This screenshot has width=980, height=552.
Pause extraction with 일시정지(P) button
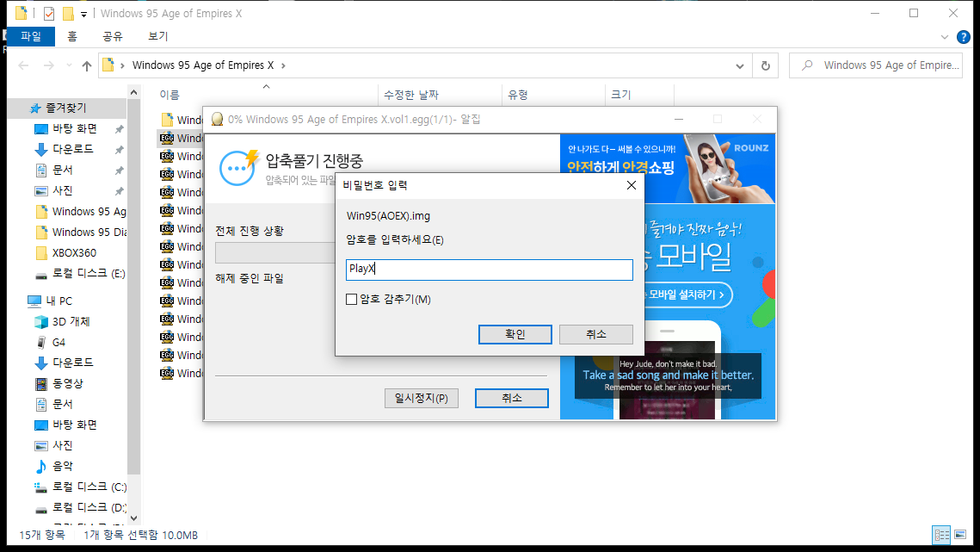(422, 398)
